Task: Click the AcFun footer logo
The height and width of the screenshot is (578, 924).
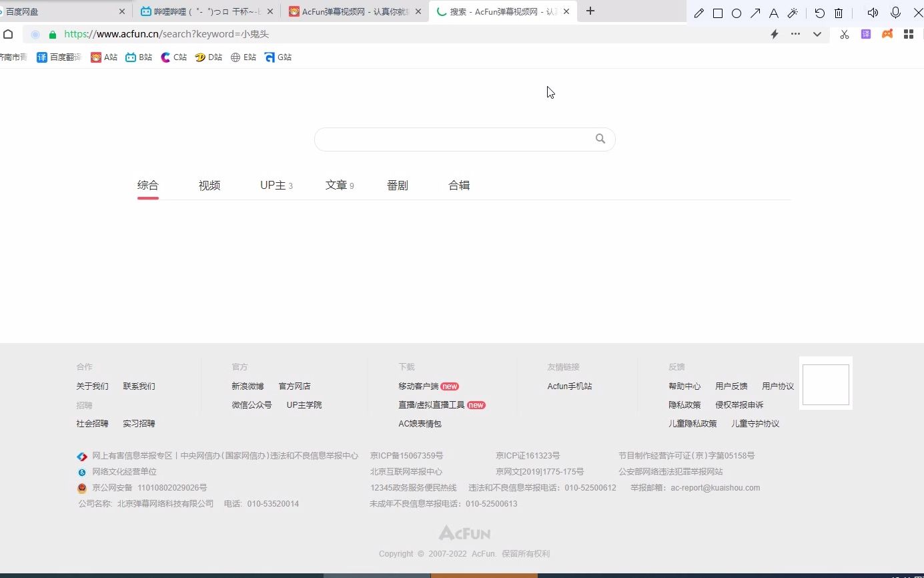Action: click(464, 533)
